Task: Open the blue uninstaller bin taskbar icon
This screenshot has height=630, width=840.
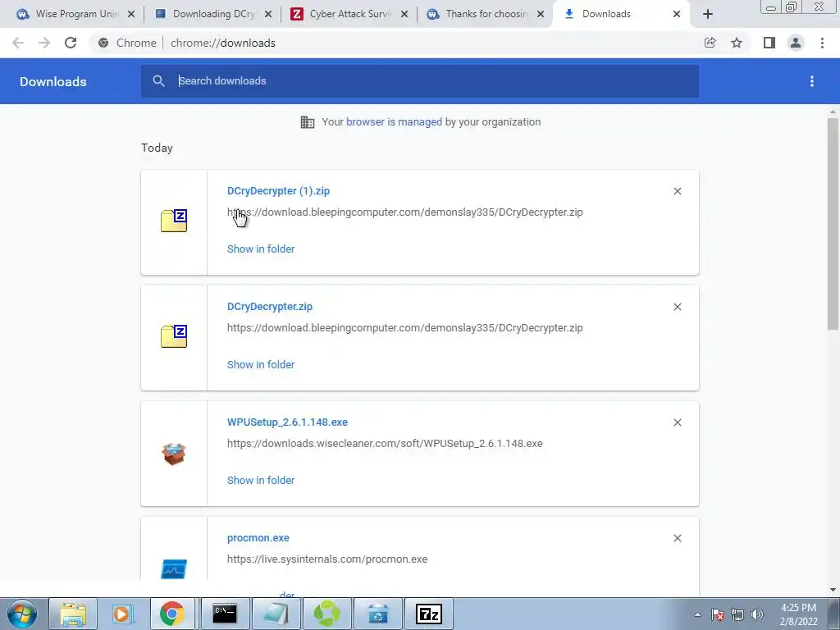Action: click(377, 614)
